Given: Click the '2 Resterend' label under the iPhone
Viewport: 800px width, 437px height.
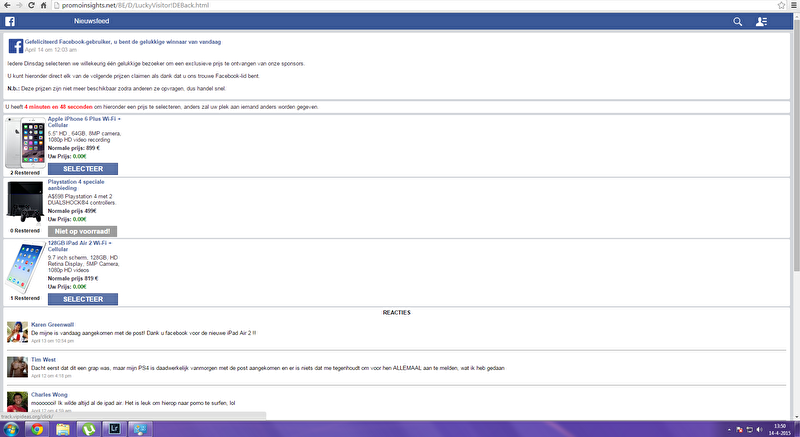Looking at the screenshot, I should coord(25,173).
